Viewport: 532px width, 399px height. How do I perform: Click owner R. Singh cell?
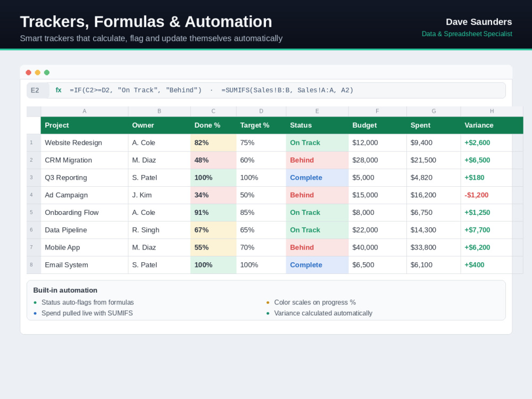click(x=159, y=230)
